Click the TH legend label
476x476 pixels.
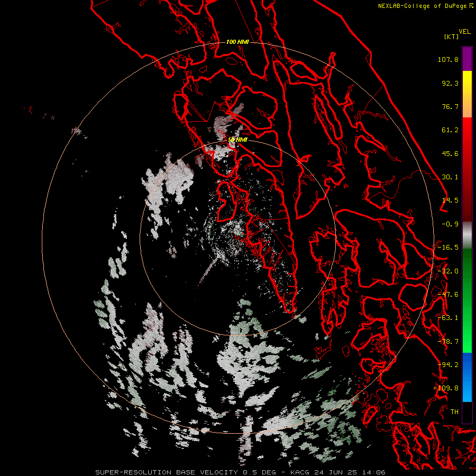pos(454,412)
